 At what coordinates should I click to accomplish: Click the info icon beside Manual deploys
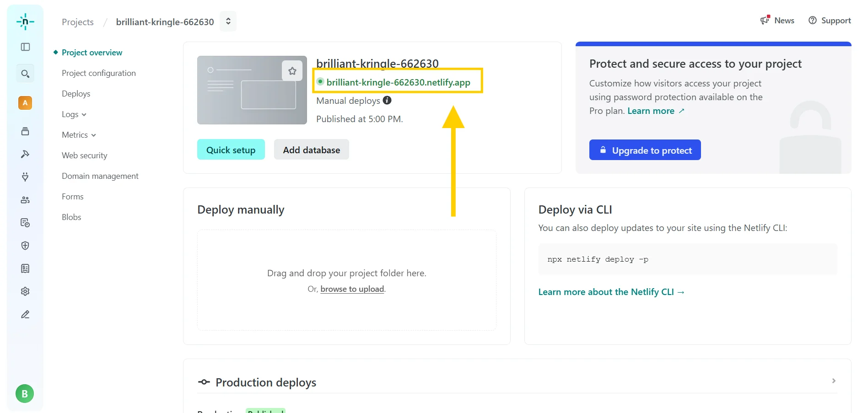coord(387,100)
